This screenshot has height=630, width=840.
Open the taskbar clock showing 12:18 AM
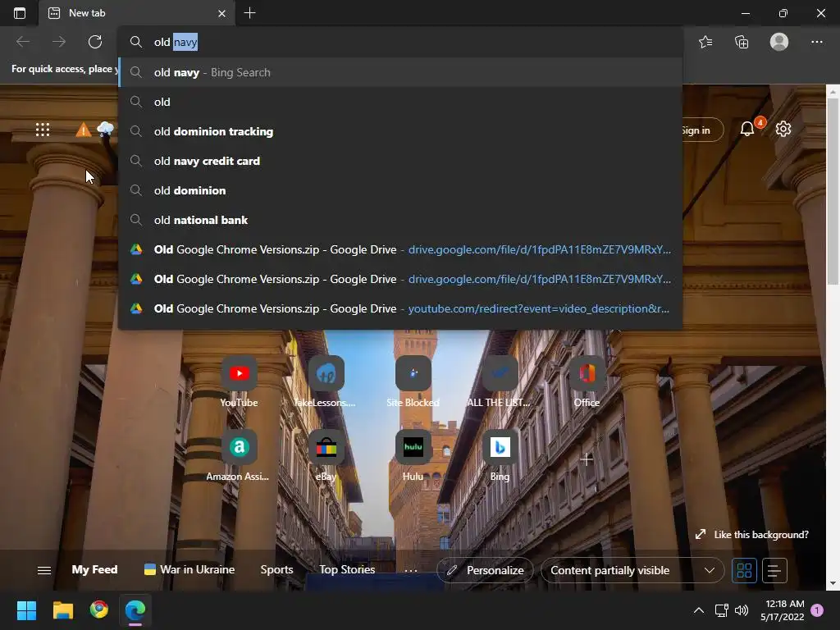783,610
